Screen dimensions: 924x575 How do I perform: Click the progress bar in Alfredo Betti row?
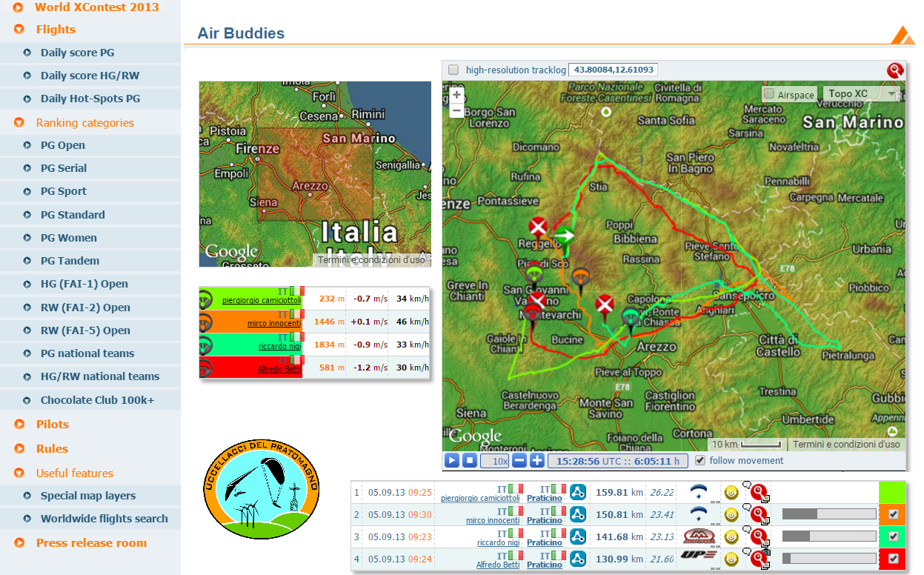(x=829, y=559)
